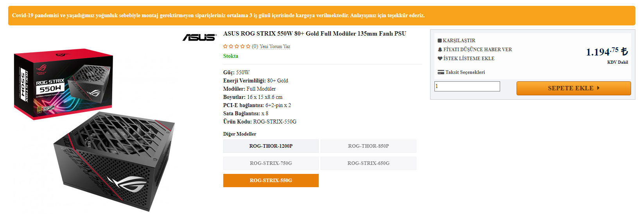Image resolution: width=644 pixels, height=220 pixels.
Task: Tick the Karşılaştır compare checkbox
Action: 439,41
